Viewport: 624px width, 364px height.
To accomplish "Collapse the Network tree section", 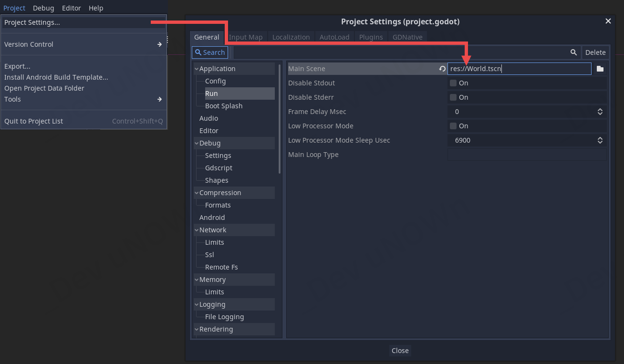I will 196,230.
